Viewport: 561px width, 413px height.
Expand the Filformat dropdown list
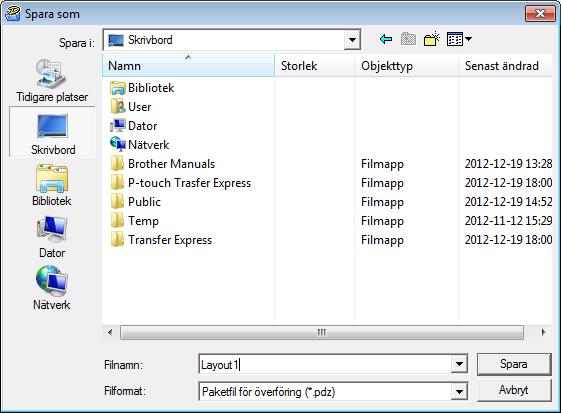click(x=459, y=392)
